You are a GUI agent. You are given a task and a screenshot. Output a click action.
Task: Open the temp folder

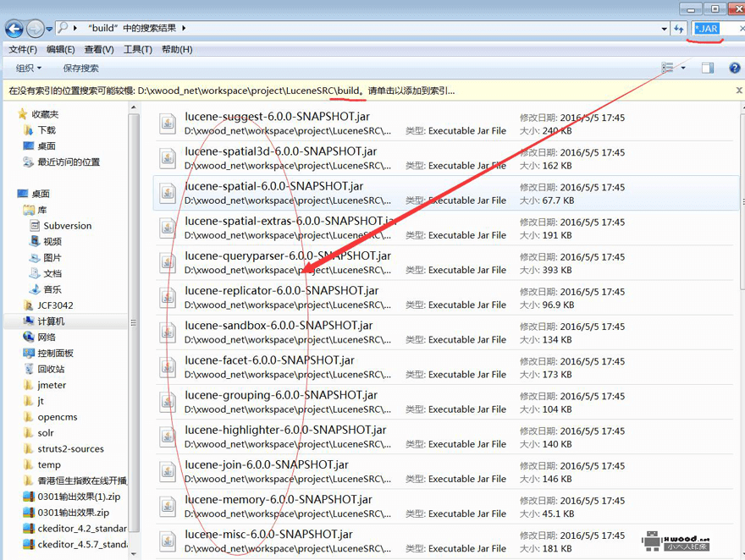click(41, 464)
